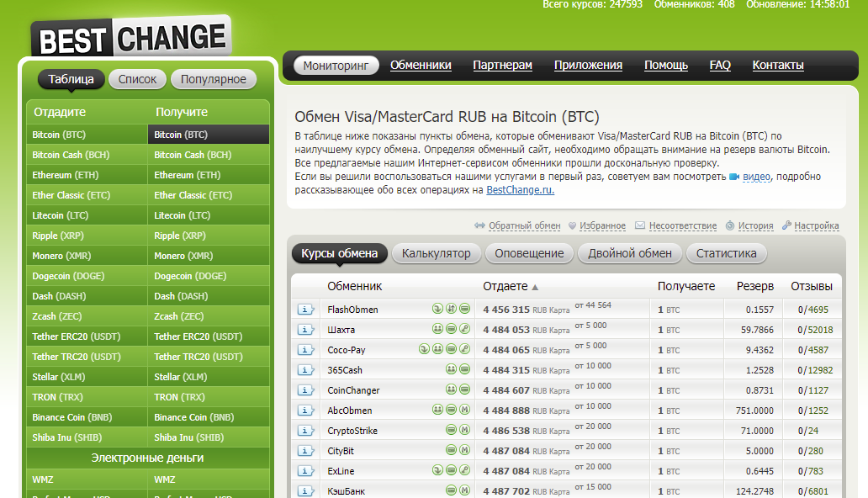The image size is (868, 498).
Task: Open info icon for CityBit row
Action: (x=305, y=451)
